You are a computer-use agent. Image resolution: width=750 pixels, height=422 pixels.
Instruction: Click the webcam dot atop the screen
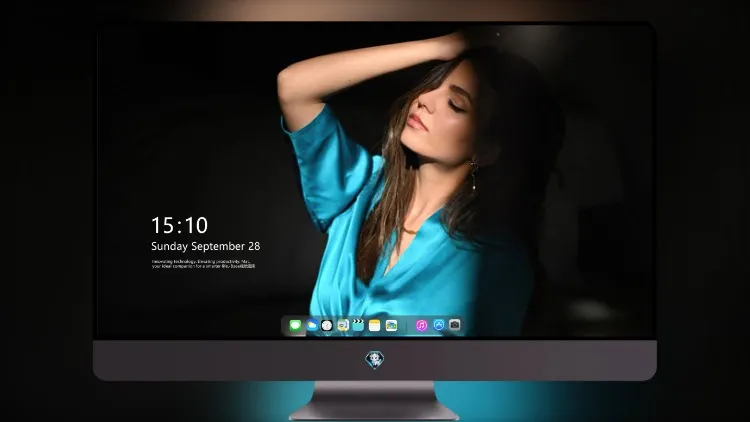[498, 34]
